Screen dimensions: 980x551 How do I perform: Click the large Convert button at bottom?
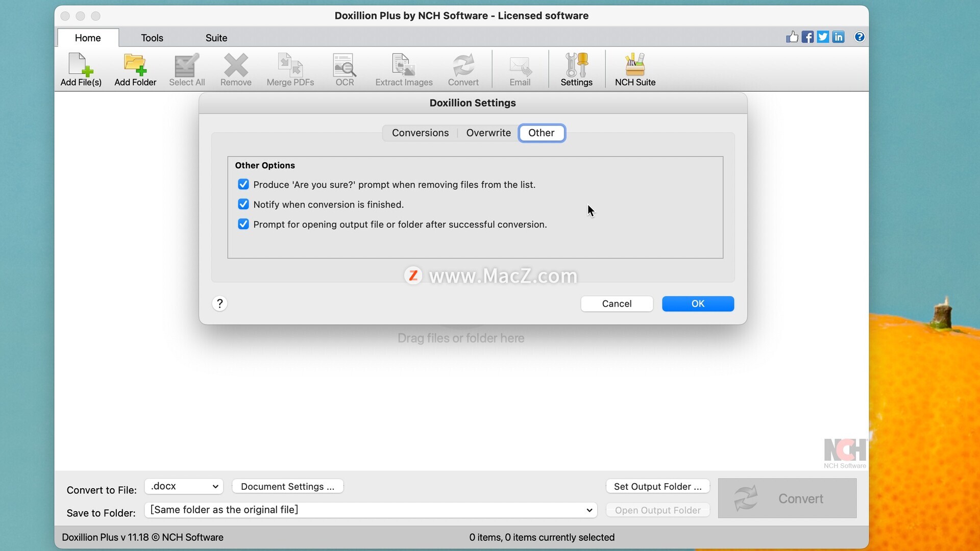tap(787, 498)
